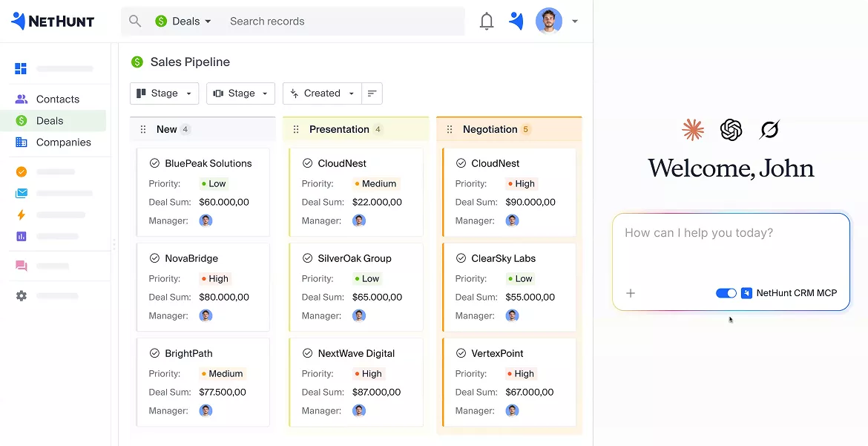Click the sort order lines icon
The width and height of the screenshot is (868, 446).
coord(372,93)
